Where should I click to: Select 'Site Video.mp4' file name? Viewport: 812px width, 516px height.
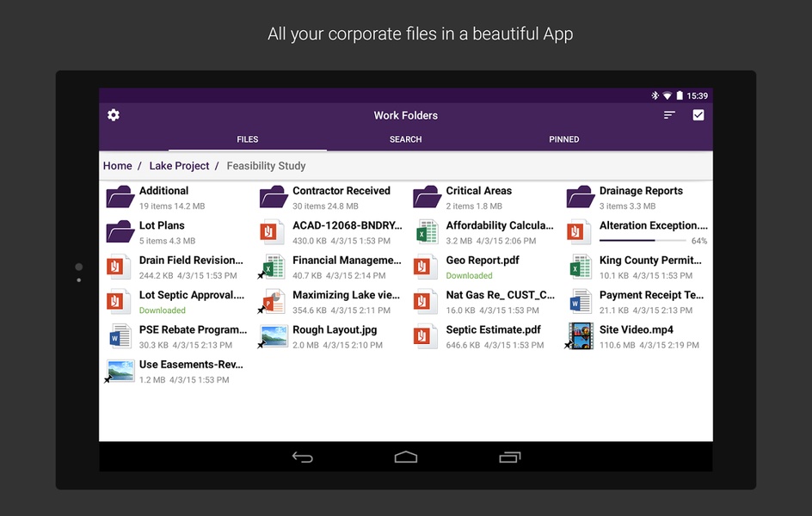point(636,329)
